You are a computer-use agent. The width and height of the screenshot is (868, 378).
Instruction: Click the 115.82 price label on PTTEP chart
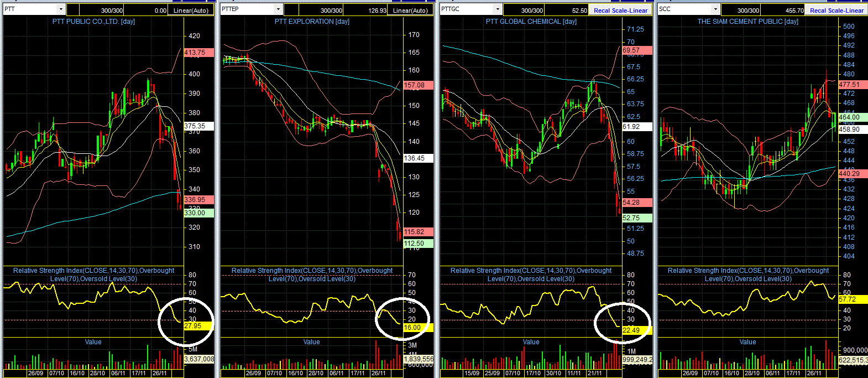click(x=419, y=232)
